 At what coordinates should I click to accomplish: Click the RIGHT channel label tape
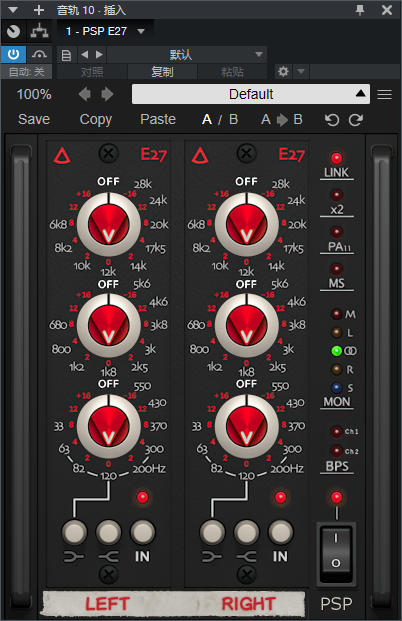tap(248, 604)
